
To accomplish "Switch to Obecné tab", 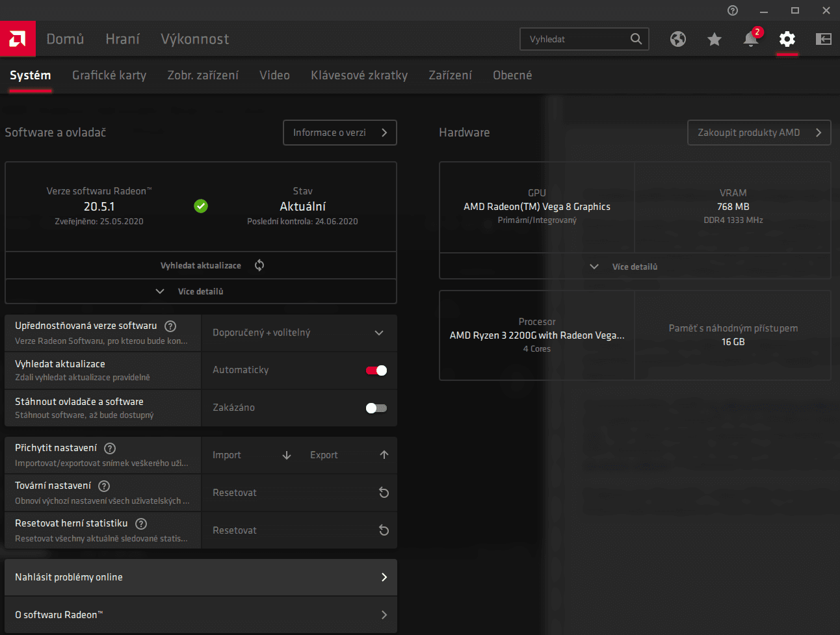I will [512, 75].
